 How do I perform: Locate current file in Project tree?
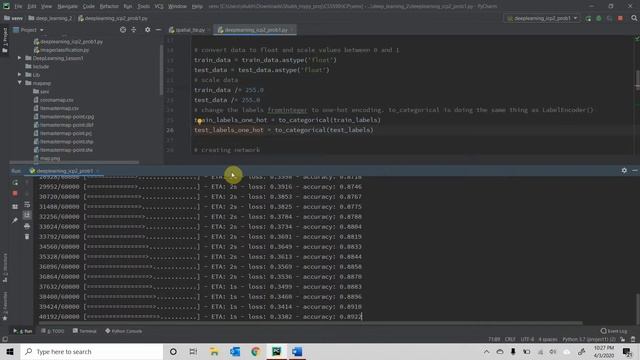click(123, 30)
